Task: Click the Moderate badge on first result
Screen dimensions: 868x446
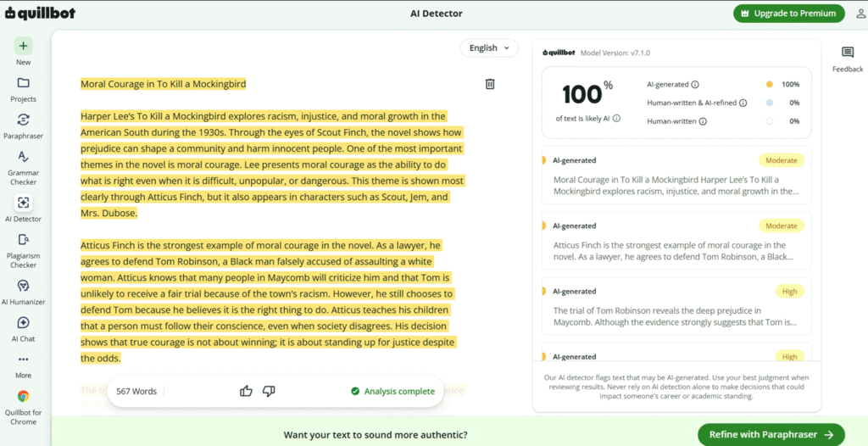Action: [x=781, y=160]
